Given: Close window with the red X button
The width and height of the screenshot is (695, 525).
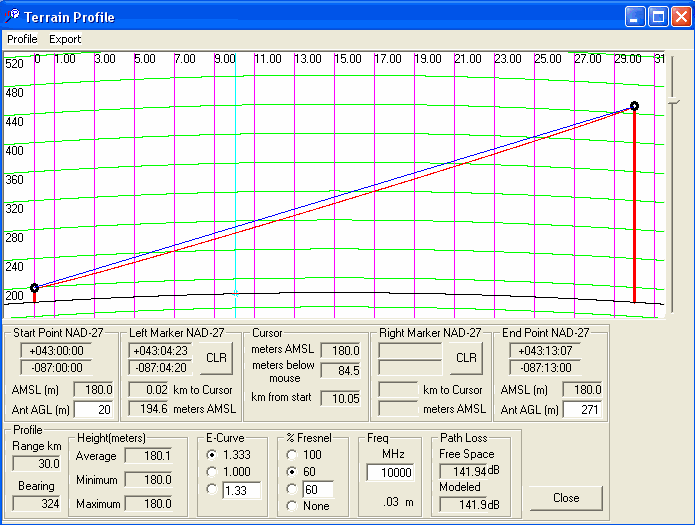Looking at the screenshot, I should (x=681, y=17).
